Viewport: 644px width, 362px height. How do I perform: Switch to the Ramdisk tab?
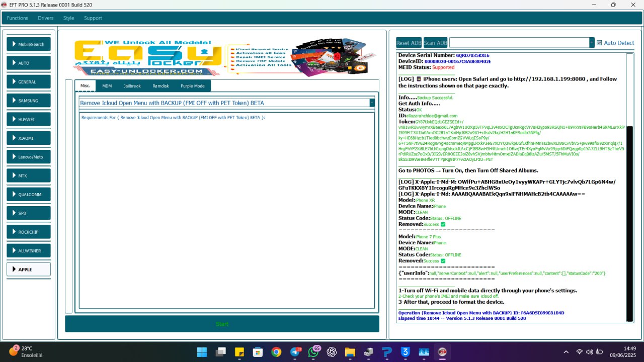coord(161,86)
